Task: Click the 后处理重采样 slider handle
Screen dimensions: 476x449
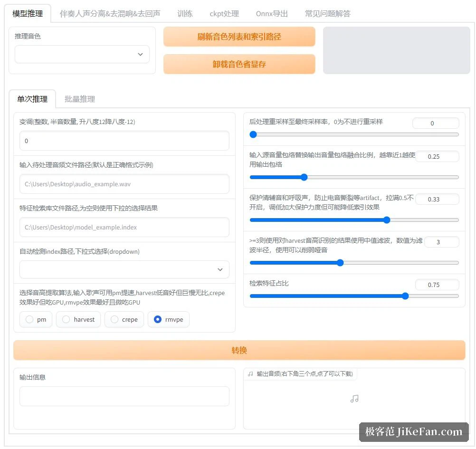Action: click(253, 134)
